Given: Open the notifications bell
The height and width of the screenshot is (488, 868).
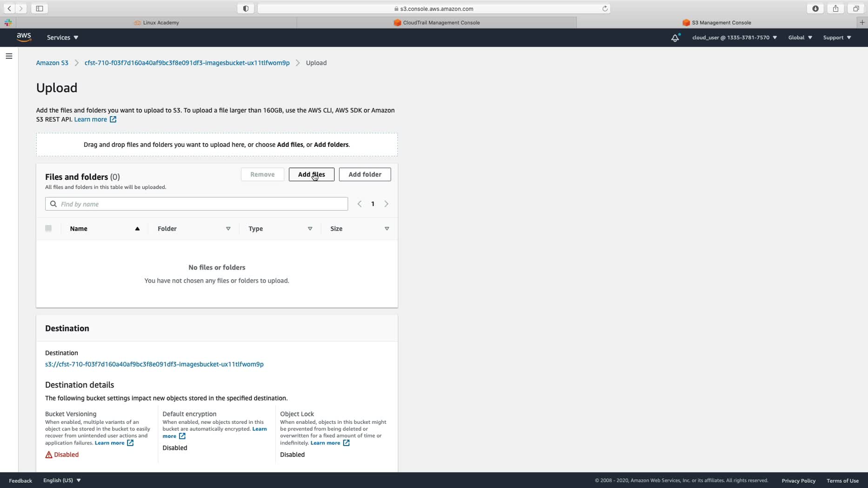Looking at the screenshot, I should pyautogui.click(x=675, y=38).
